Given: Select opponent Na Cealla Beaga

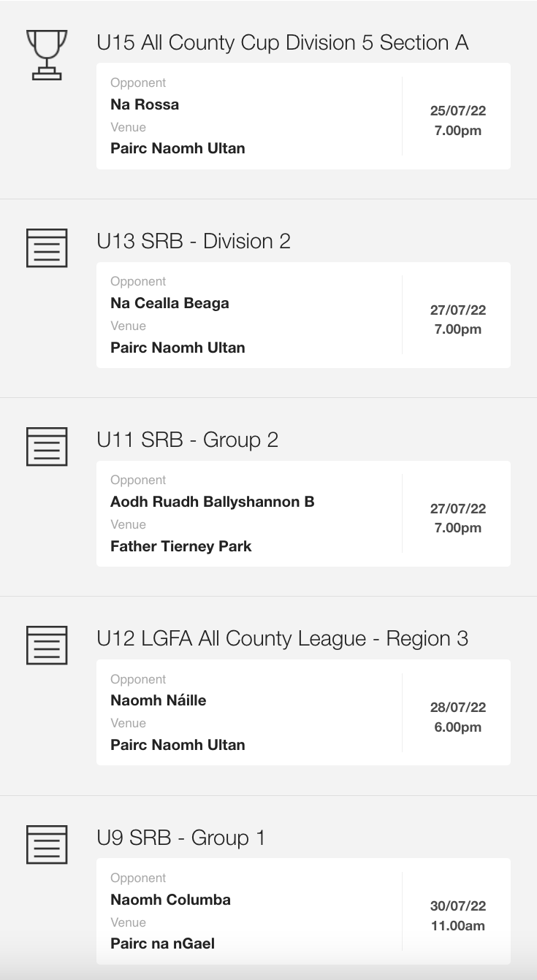Looking at the screenshot, I should click(x=170, y=303).
